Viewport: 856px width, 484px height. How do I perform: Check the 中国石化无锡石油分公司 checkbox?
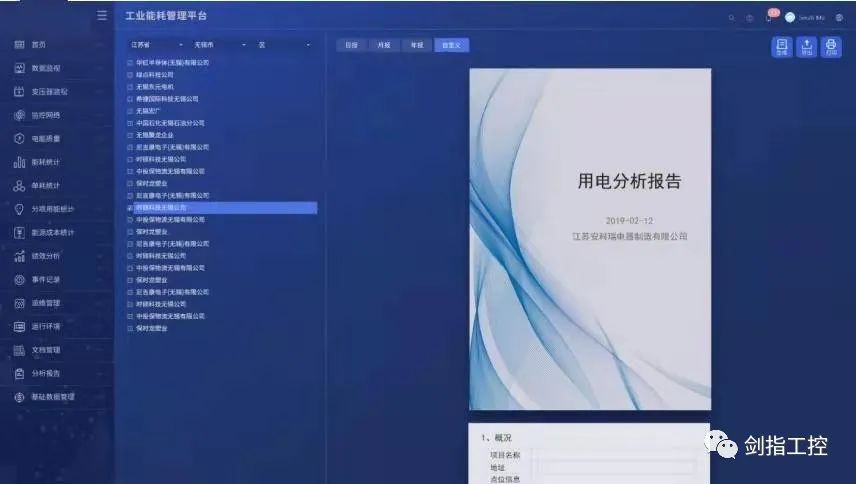point(130,123)
